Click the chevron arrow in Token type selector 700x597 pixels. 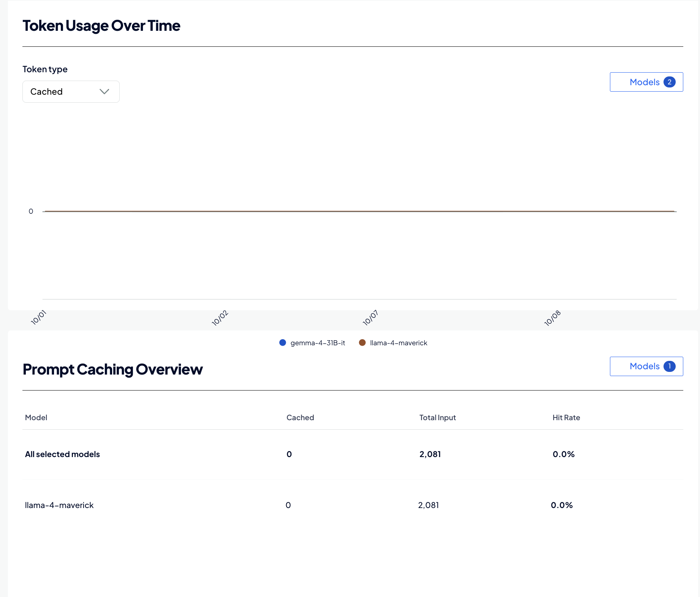click(x=105, y=92)
